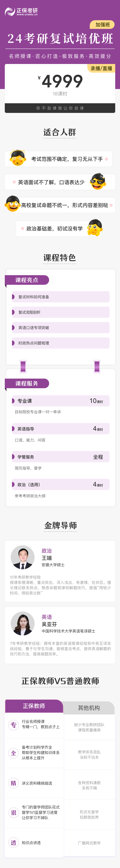Switch to the 正保教师 tab

34,706
